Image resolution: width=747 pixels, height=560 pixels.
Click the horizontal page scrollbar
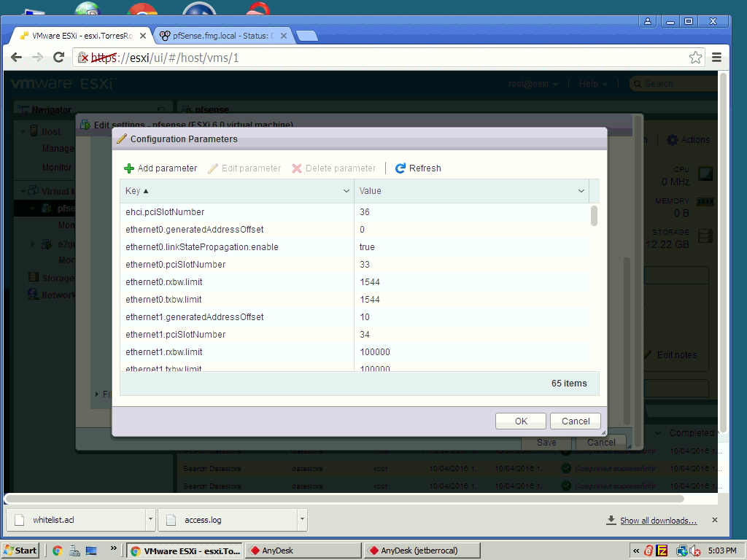(x=344, y=499)
